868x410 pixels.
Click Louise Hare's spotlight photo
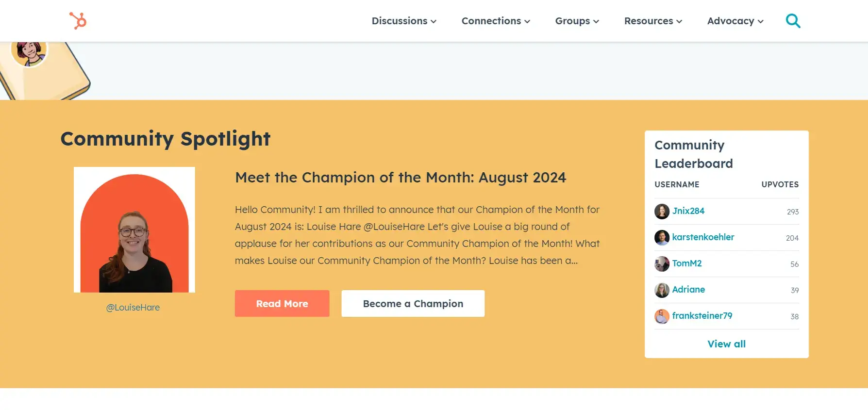134,230
